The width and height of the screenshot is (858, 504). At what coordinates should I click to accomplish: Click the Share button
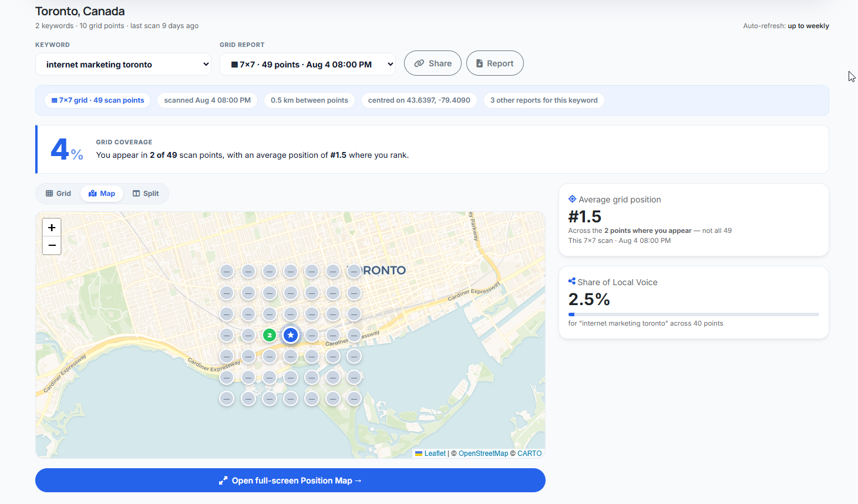point(433,63)
